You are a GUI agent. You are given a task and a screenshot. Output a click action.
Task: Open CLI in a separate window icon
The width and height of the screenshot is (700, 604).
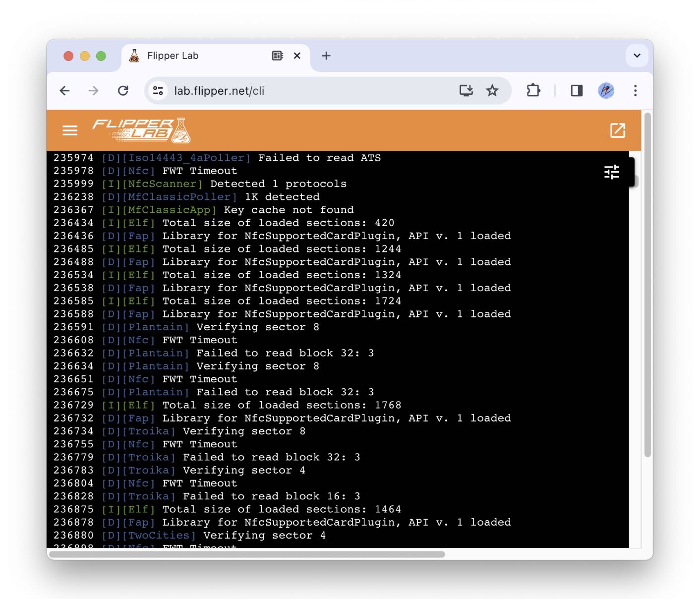617,130
